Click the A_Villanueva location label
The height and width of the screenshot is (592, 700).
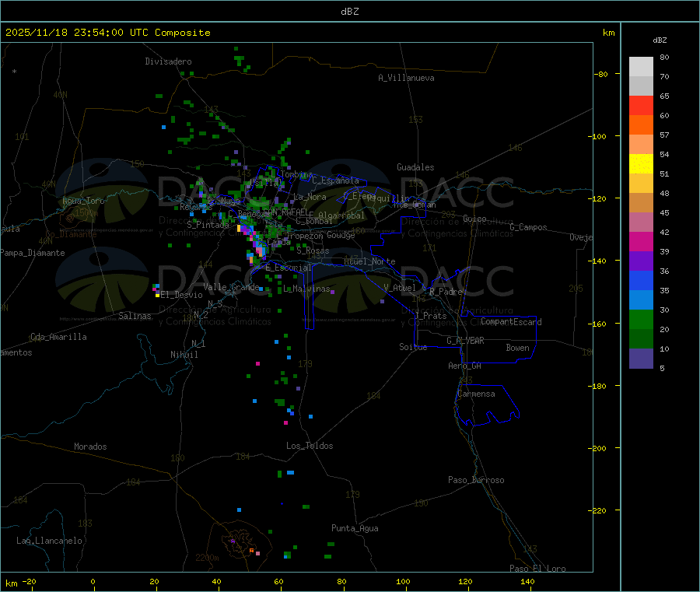point(406,78)
